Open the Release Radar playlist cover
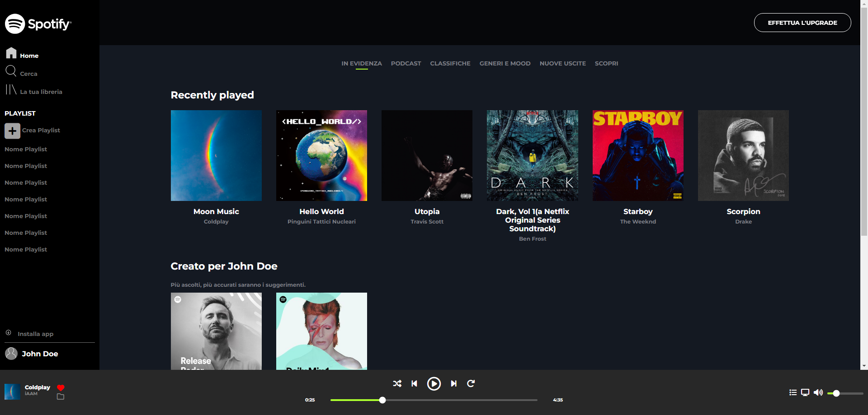Screen dimensions: 868x415 click(216, 331)
